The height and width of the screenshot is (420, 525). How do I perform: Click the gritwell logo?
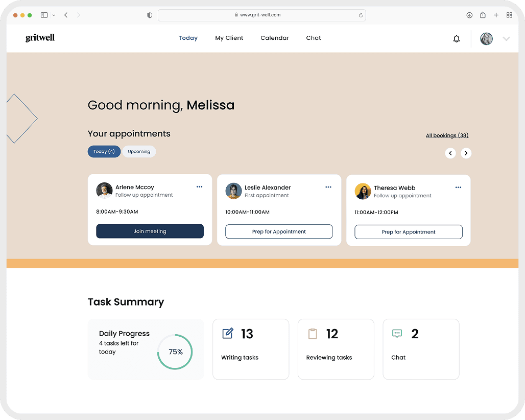[40, 38]
